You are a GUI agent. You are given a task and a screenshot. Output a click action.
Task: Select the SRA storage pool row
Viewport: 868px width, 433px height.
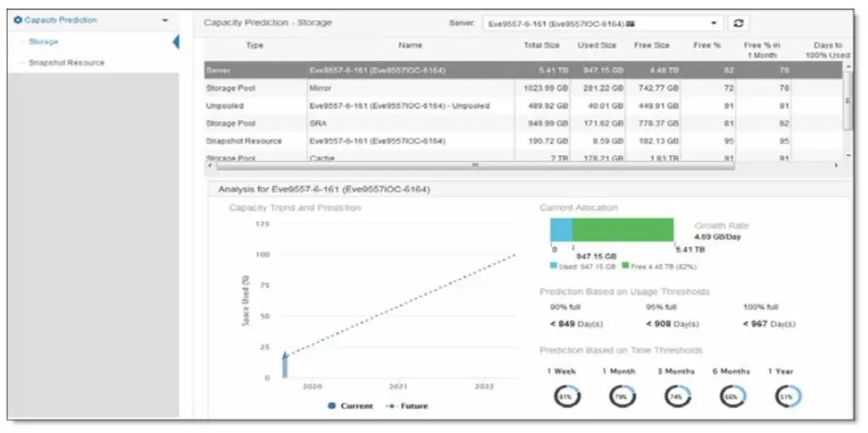pyautogui.click(x=523, y=124)
